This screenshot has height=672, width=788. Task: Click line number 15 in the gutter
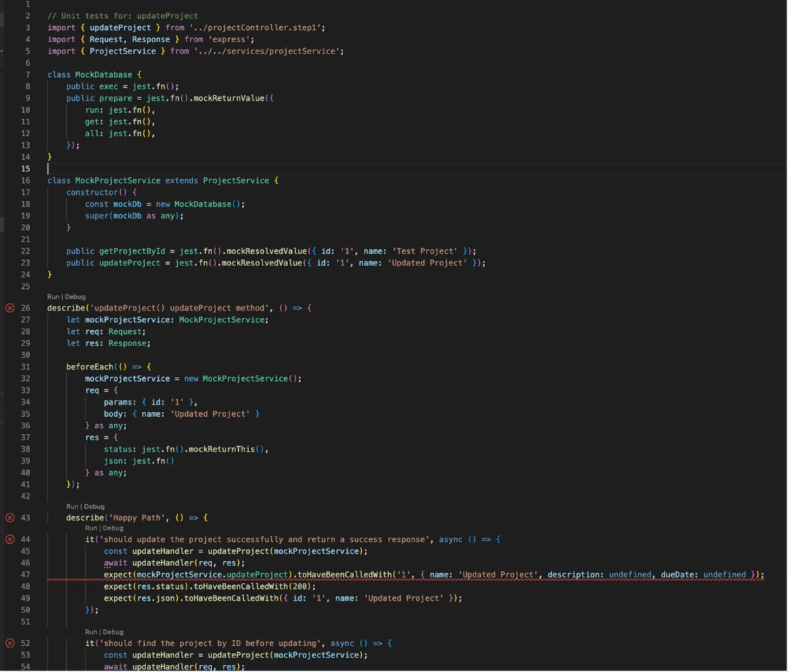coord(25,168)
